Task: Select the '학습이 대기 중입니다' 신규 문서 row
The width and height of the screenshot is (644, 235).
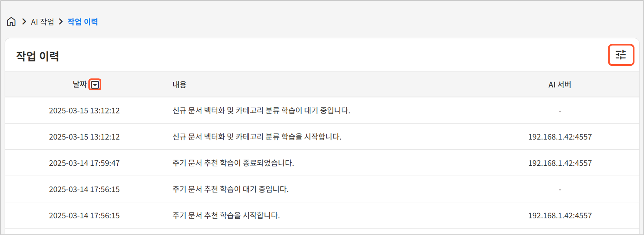Action: click(x=261, y=110)
